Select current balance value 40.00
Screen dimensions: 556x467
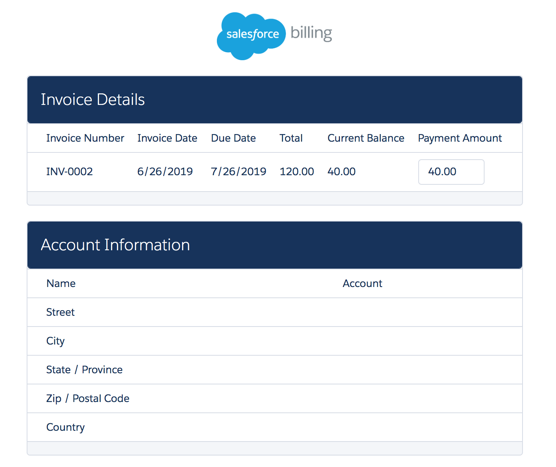pyautogui.click(x=341, y=172)
